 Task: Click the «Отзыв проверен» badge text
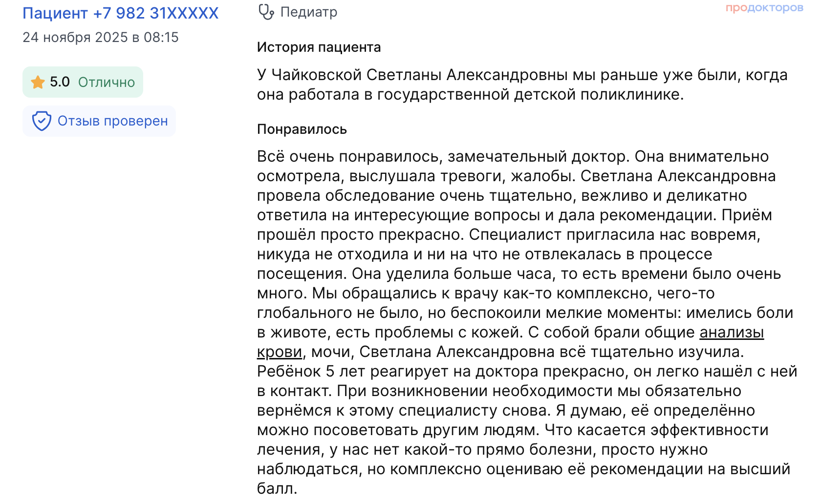112,121
